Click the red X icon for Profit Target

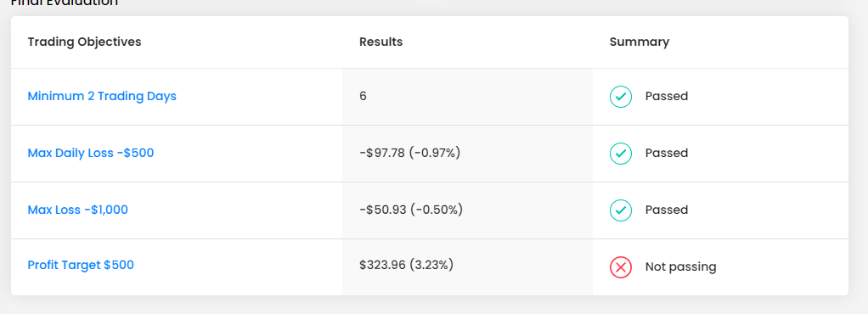(x=621, y=267)
